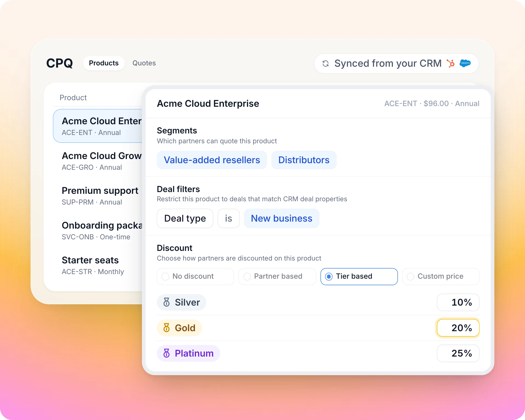Click the HubSpot logo icon
Viewport: 525px width, 420px height.
coord(451,63)
